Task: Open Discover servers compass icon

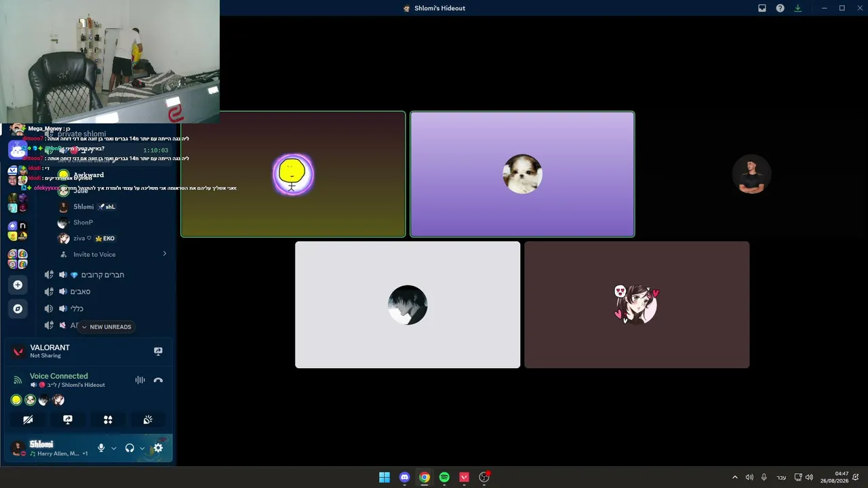Action: click(18, 308)
